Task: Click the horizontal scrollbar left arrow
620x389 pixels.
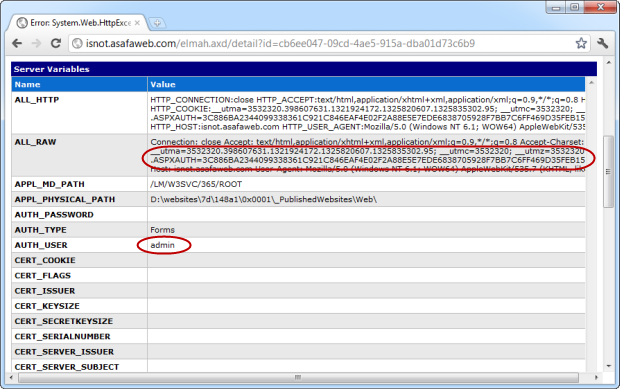Action: (11, 378)
